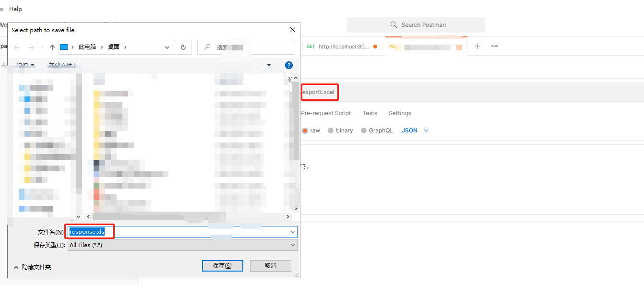Open the address bar history dropdown
The width and height of the screenshot is (644, 285).
[x=167, y=47]
